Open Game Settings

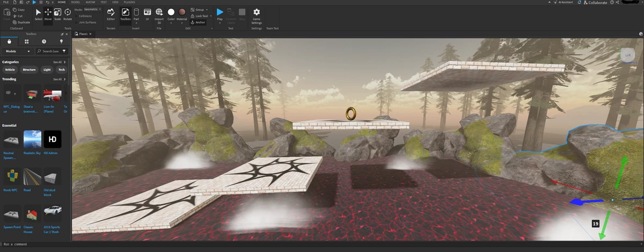click(257, 14)
